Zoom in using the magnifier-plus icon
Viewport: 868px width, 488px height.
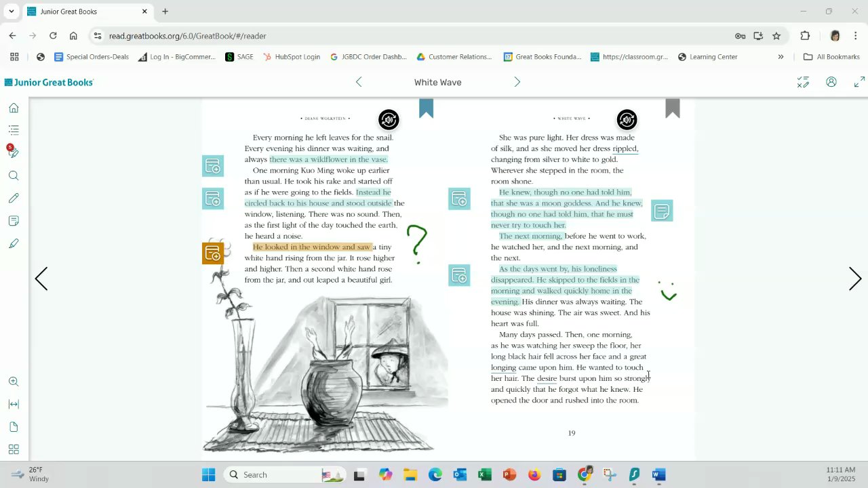(14, 382)
